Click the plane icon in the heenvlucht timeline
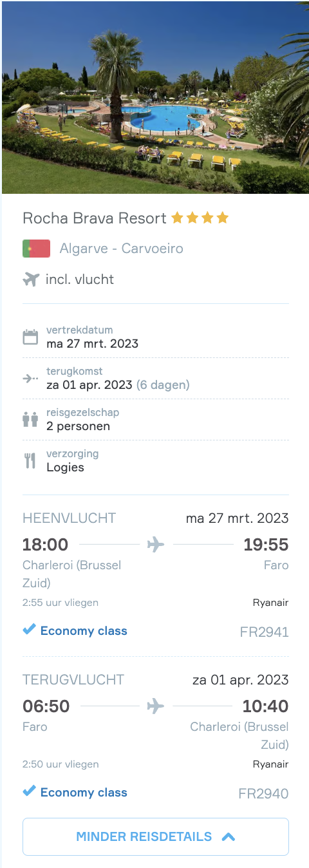309x868 pixels. tap(156, 545)
